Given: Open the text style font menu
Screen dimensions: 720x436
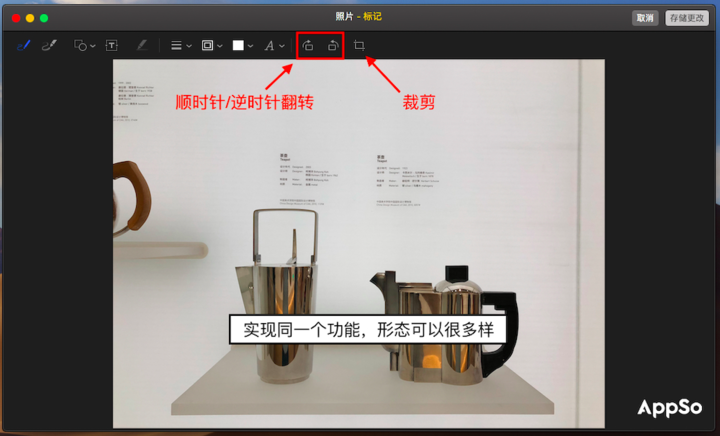Looking at the screenshot, I should point(274,45).
